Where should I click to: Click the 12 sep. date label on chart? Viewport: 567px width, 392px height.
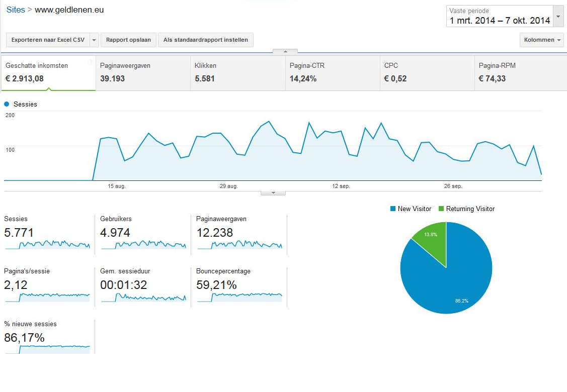pyautogui.click(x=341, y=186)
